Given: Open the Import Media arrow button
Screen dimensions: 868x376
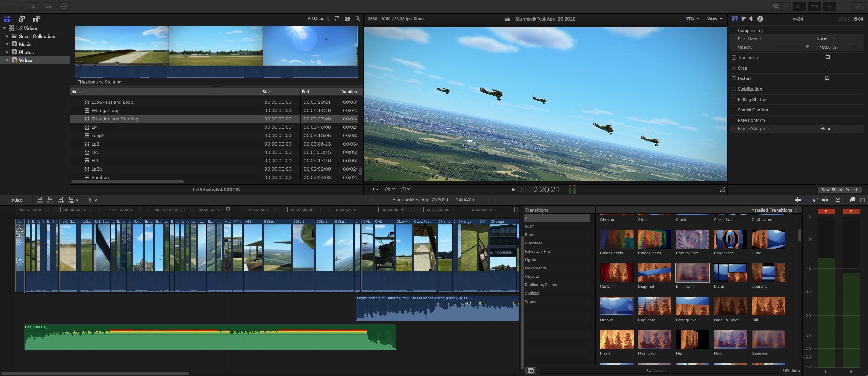Looking at the screenshot, I should (x=33, y=6).
